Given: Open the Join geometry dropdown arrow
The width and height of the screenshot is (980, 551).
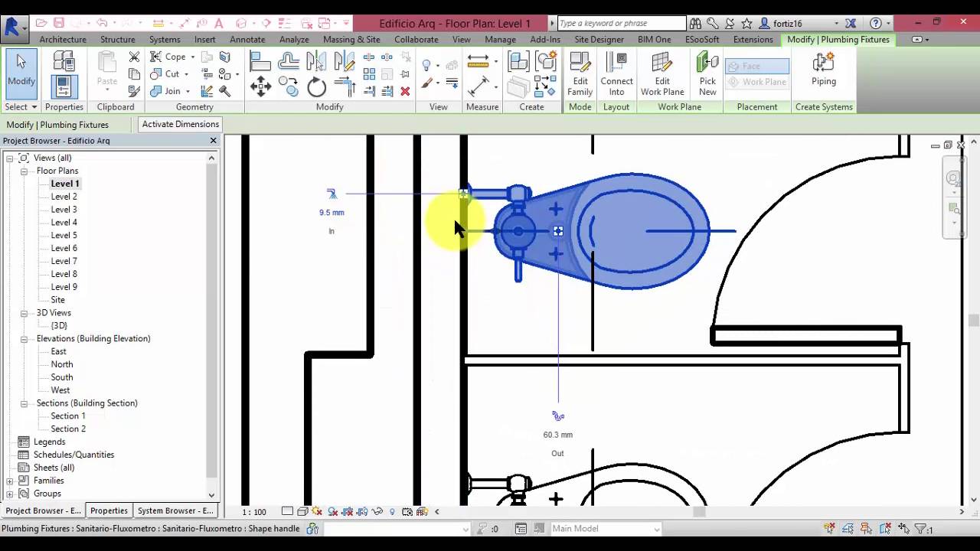Looking at the screenshot, I should [188, 92].
